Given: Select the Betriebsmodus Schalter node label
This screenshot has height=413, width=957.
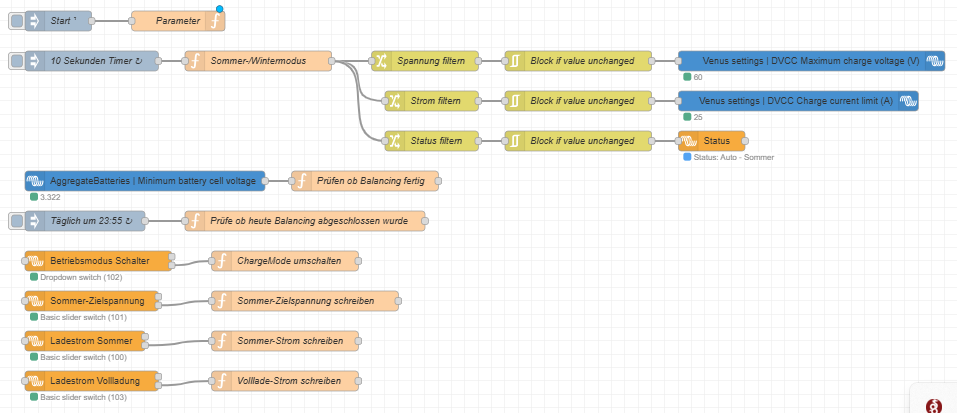Looking at the screenshot, I should 100,261.
